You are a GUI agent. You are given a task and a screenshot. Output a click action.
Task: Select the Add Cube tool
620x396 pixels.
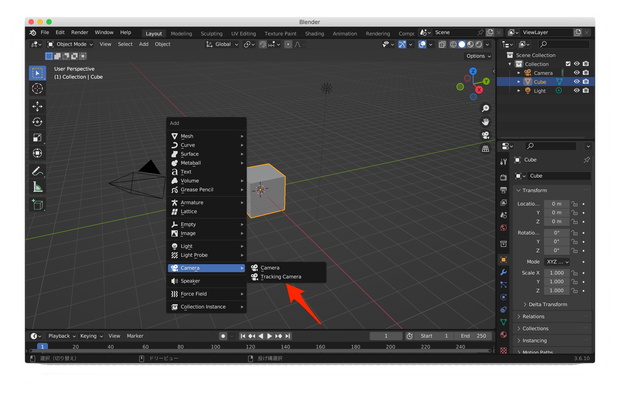pos(38,205)
